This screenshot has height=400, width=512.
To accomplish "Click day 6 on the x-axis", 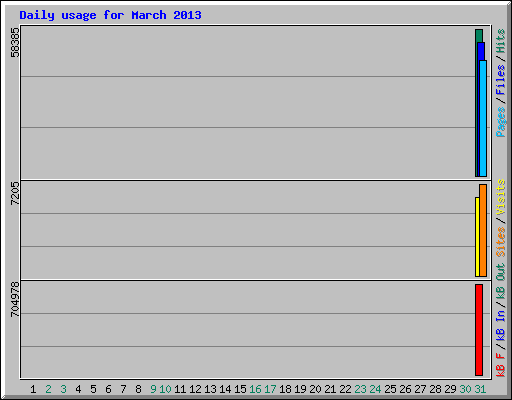I will pos(108,389).
